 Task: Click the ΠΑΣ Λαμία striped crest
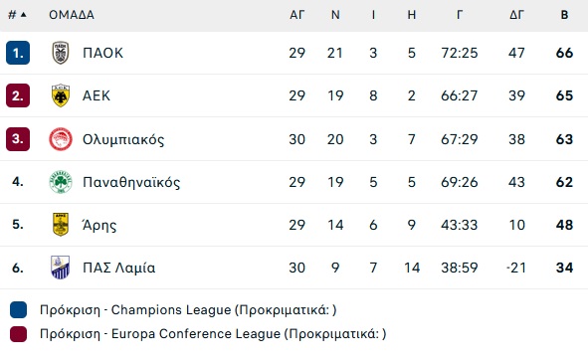(61, 268)
